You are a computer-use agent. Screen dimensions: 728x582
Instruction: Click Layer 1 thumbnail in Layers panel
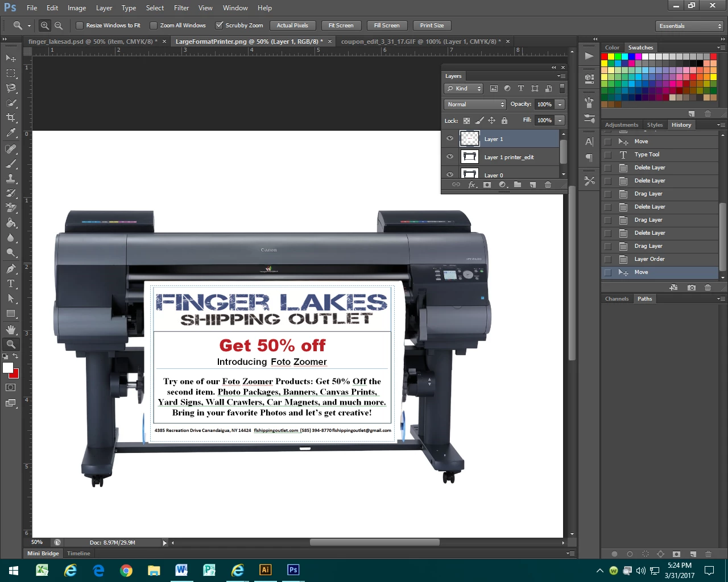click(469, 139)
